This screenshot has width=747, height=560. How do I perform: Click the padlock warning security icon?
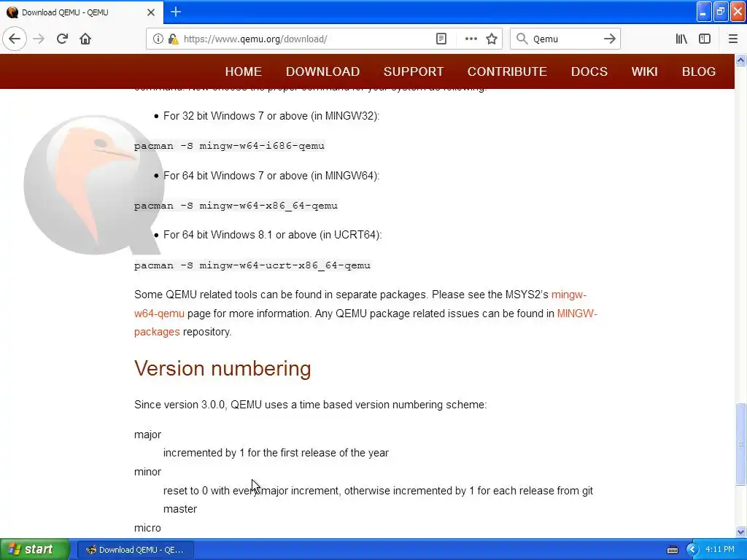174,39
